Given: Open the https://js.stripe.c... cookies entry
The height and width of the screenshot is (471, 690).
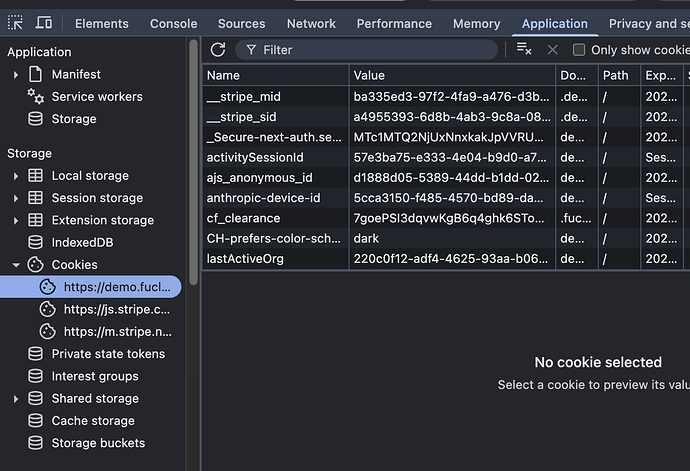Looking at the screenshot, I should tap(91, 309).
